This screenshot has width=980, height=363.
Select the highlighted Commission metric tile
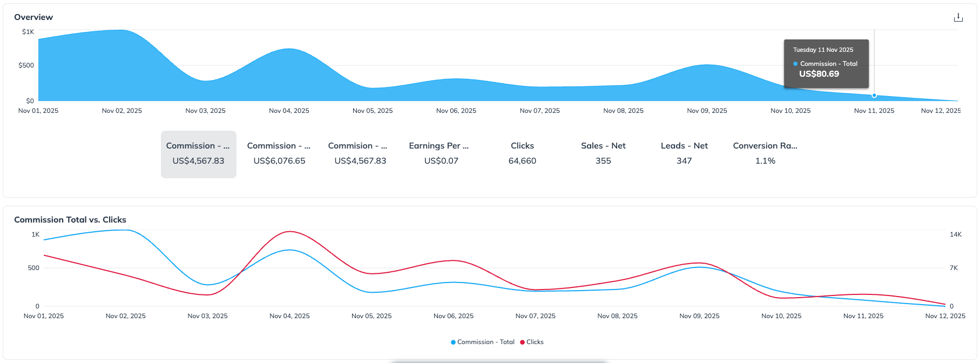[198, 154]
